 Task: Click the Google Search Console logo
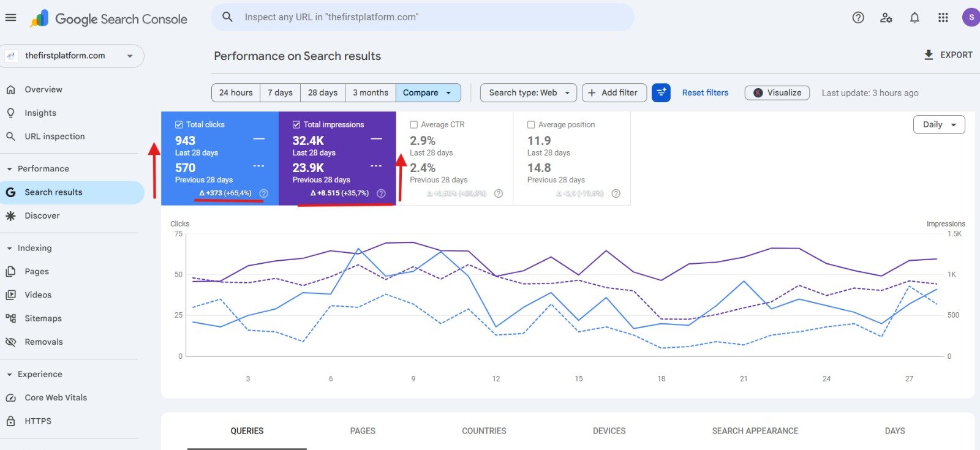click(109, 19)
